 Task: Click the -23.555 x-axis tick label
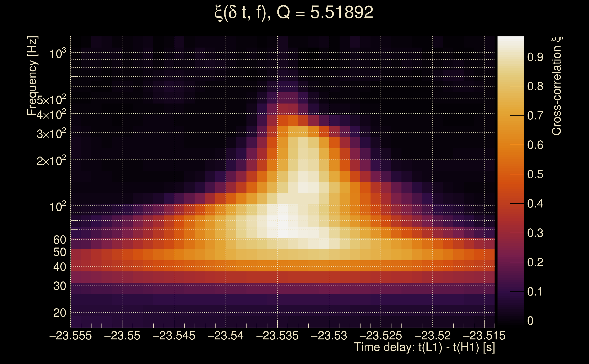click(x=70, y=336)
